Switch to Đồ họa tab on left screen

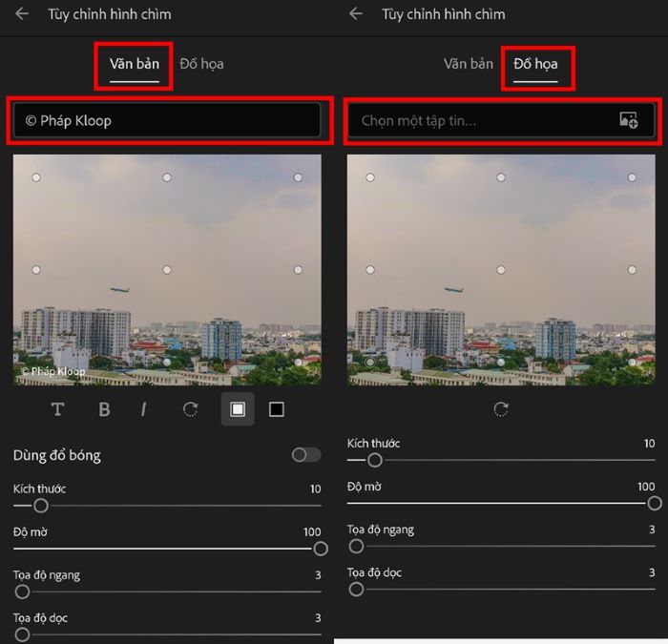(201, 64)
